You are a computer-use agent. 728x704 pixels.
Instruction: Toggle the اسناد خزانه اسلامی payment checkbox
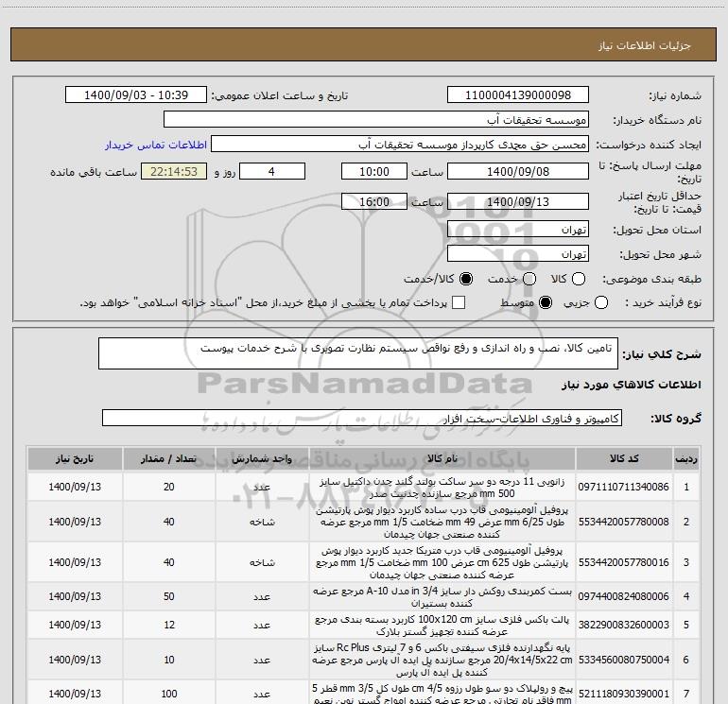[459, 302]
